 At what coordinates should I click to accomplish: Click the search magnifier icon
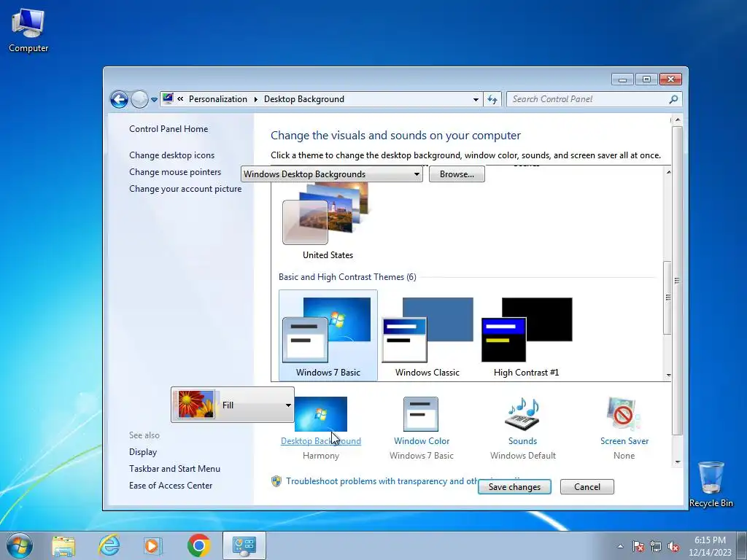(x=673, y=99)
